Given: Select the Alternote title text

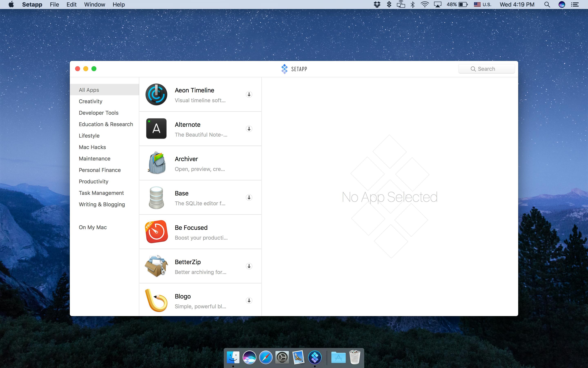Looking at the screenshot, I should [x=188, y=125].
